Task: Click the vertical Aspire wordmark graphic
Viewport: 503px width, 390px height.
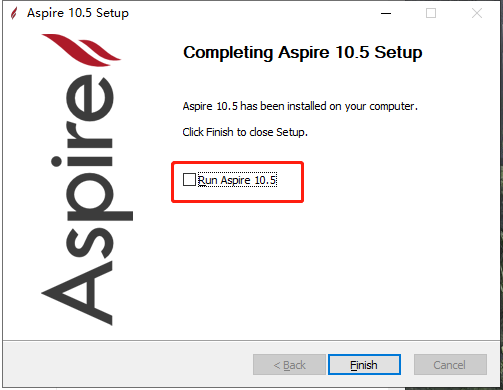Action: (x=87, y=199)
